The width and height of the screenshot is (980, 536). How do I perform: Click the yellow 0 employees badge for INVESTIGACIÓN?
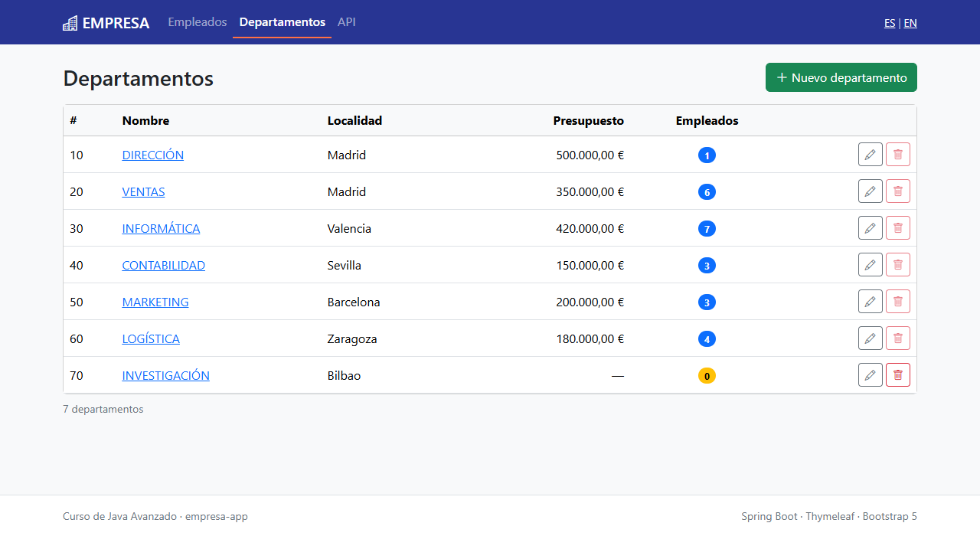707,376
